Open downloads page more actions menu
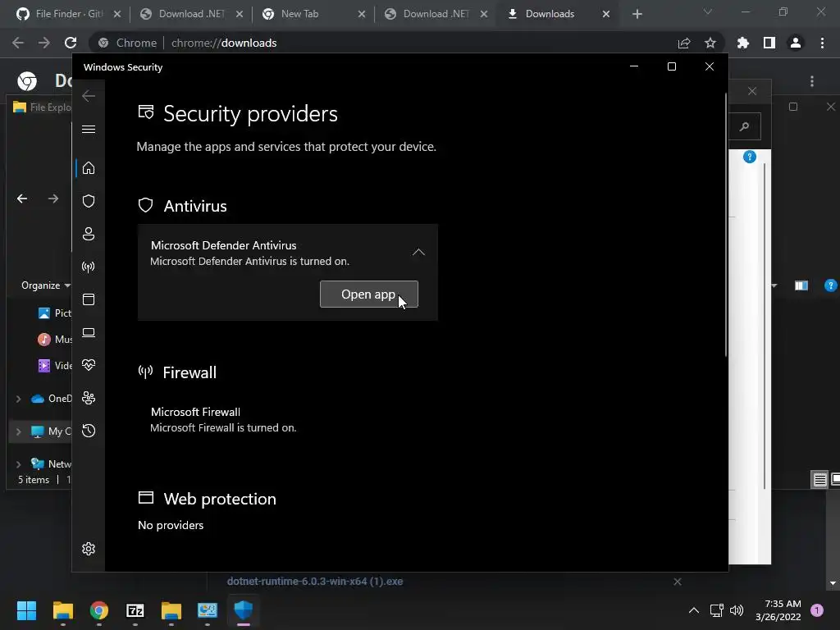Viewport: 840px width, 630px height. coord(812,81)
